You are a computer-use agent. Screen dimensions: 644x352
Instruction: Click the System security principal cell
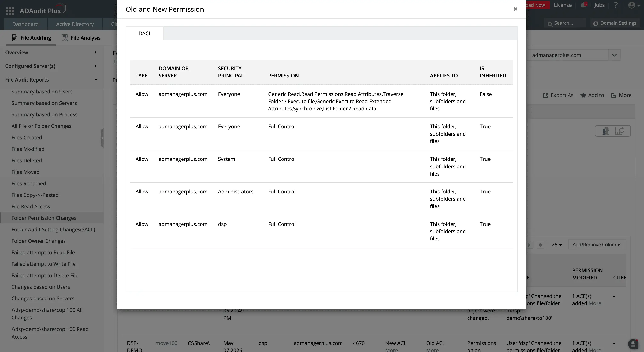pos(226,159)
